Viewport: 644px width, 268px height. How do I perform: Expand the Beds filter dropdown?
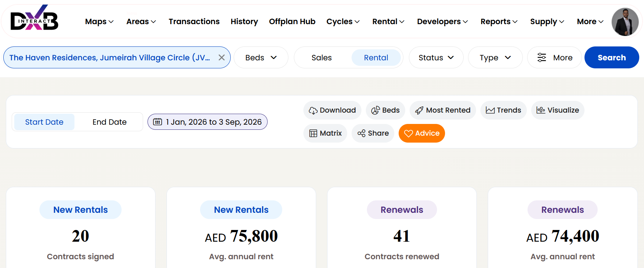(x=261, y=58)
